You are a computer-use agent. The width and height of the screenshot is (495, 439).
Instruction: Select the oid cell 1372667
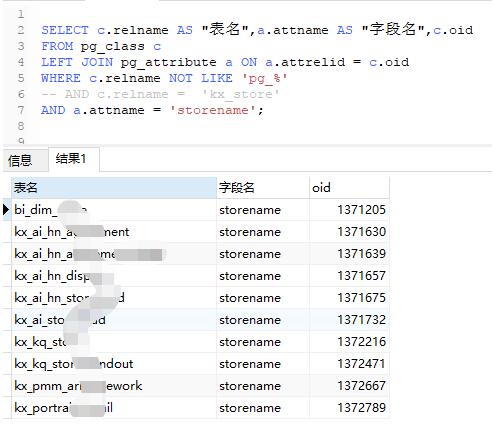click(349, 386)
